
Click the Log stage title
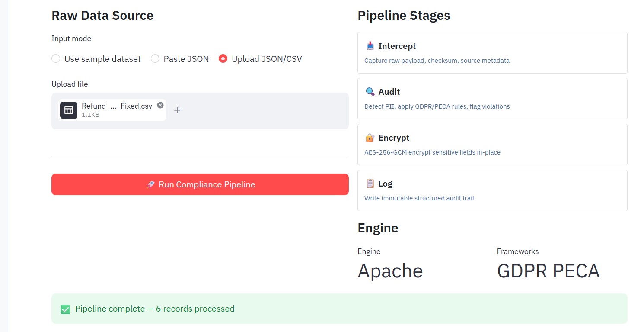pos(385,184)
